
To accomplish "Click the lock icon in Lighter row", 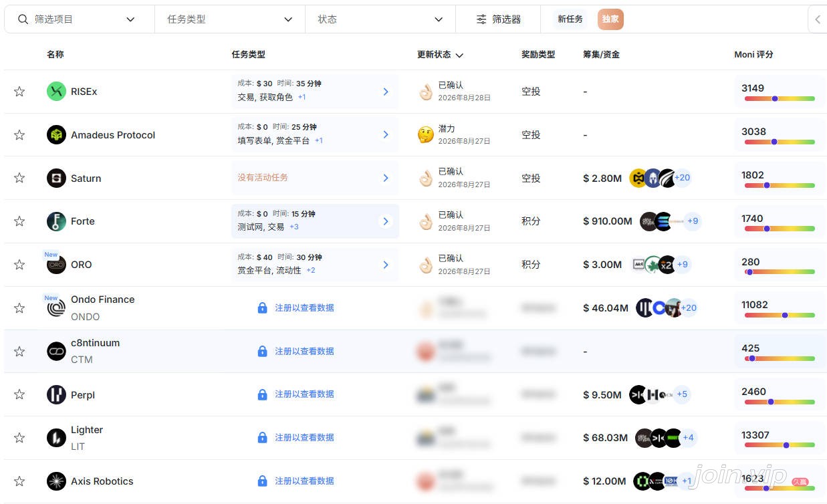I will pyautogui.click(x=263, y=437).
